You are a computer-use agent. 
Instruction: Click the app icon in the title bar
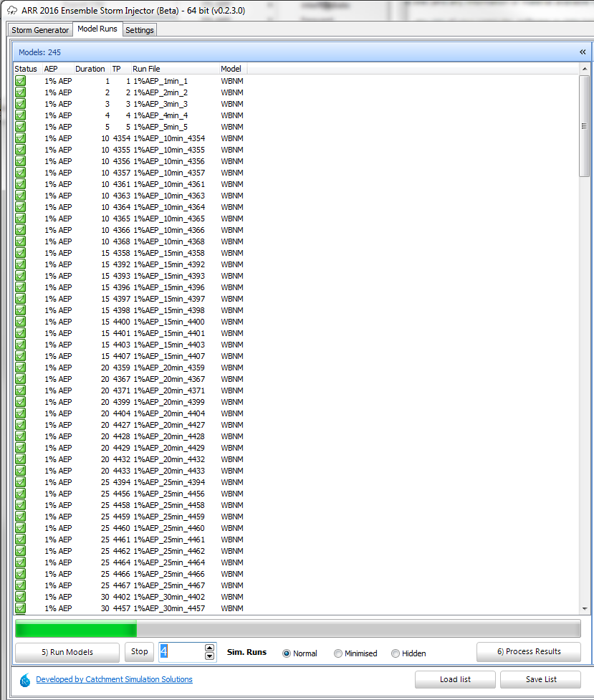11,11
